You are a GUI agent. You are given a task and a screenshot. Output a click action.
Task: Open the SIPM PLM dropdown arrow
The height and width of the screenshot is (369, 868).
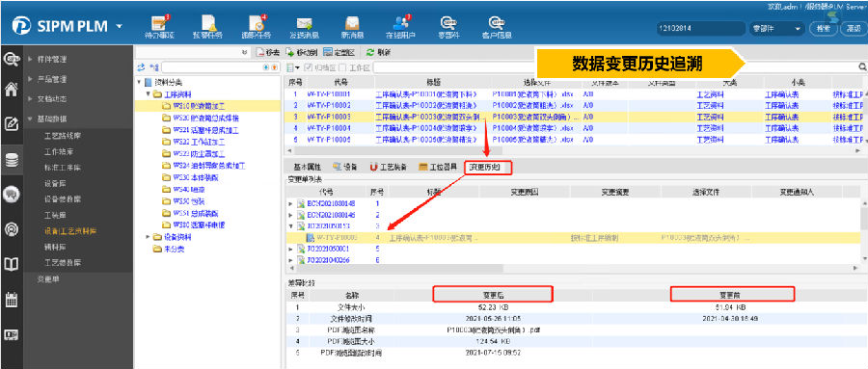119,27
